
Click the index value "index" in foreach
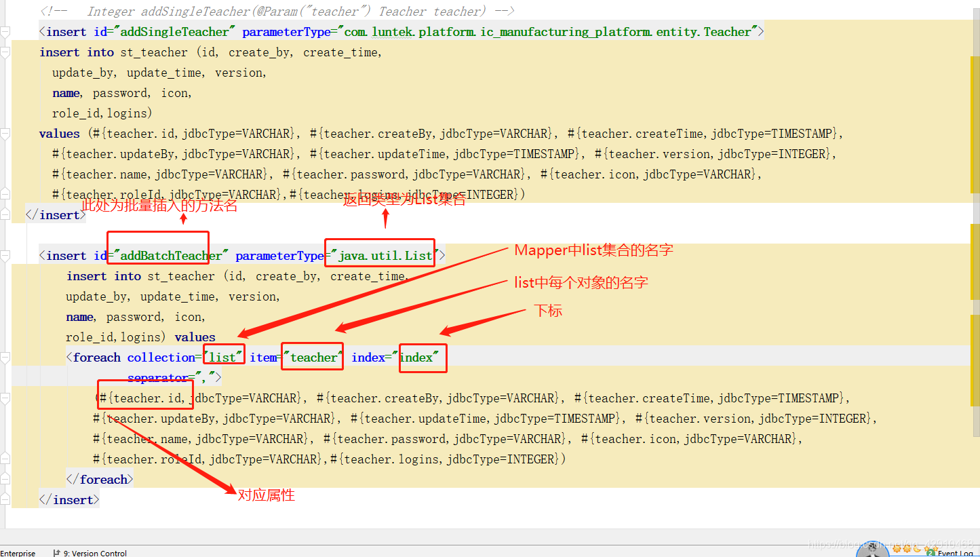click(x=416, y=358)
